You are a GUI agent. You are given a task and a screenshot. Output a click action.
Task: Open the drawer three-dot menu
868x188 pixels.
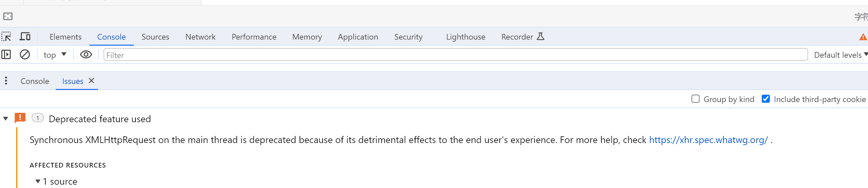(6, 81)
